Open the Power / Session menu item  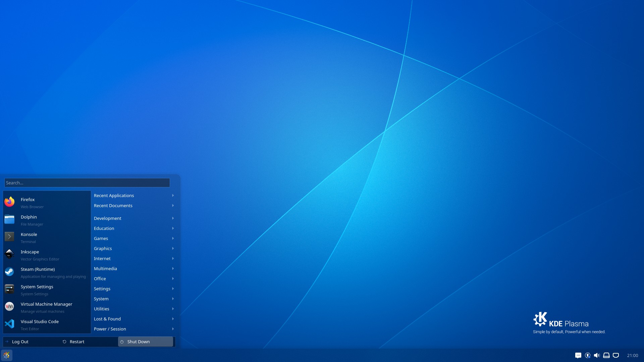click(134, 329)
